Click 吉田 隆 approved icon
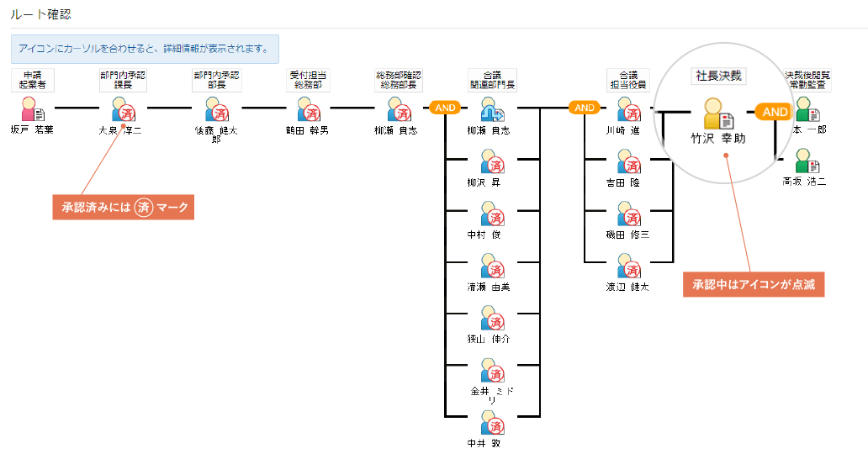868x459 pixels. coord(629,161)
